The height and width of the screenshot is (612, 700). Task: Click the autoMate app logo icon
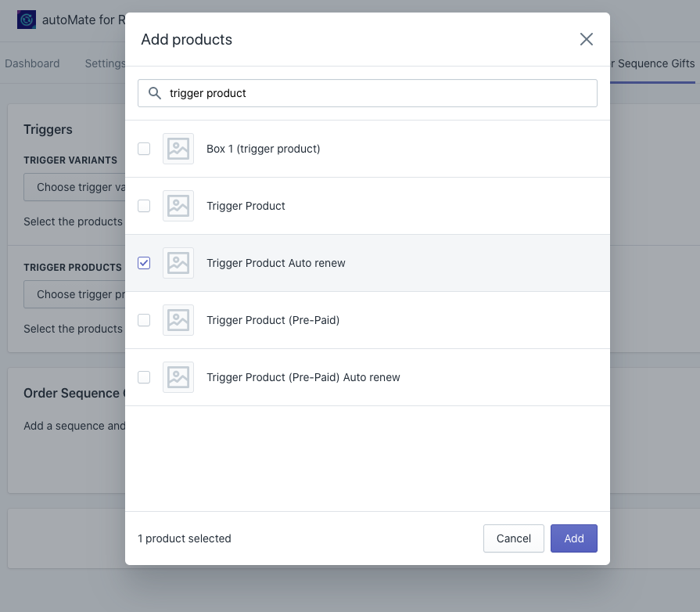click(27, 20)
